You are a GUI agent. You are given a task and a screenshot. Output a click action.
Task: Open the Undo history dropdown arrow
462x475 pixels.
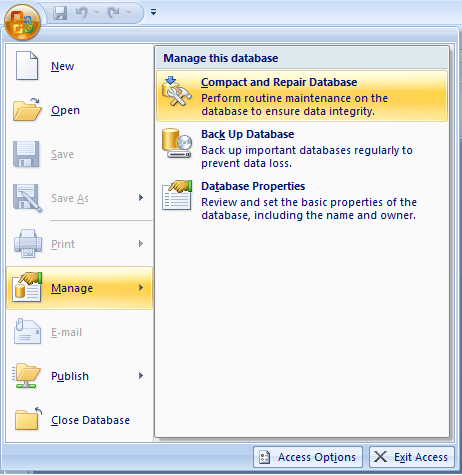[97, 13]
